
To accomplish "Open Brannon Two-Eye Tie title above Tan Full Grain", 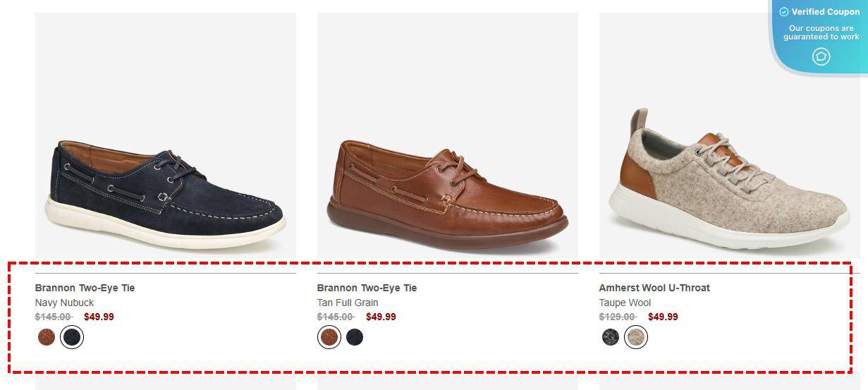I will point(367,288).
